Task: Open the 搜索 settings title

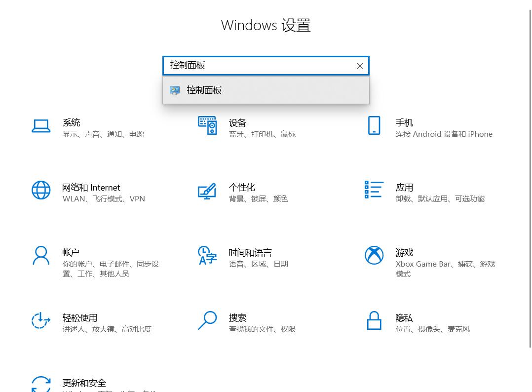Action: (237, 317)
